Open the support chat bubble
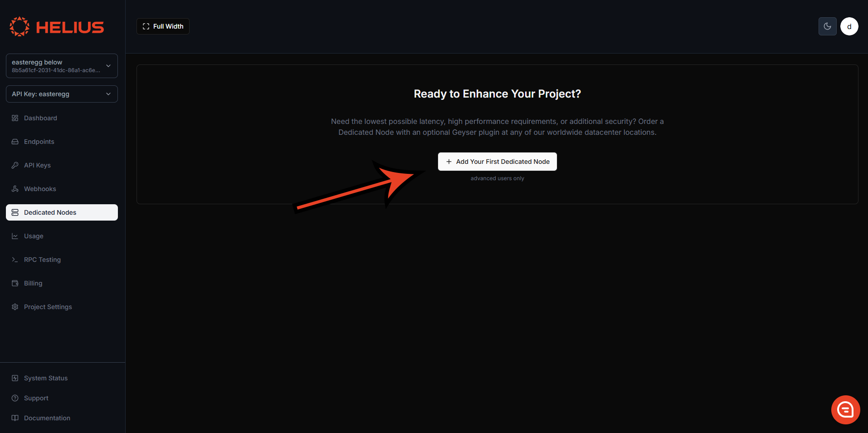This screenshot has height=433, width=868. tap(845, 409)
